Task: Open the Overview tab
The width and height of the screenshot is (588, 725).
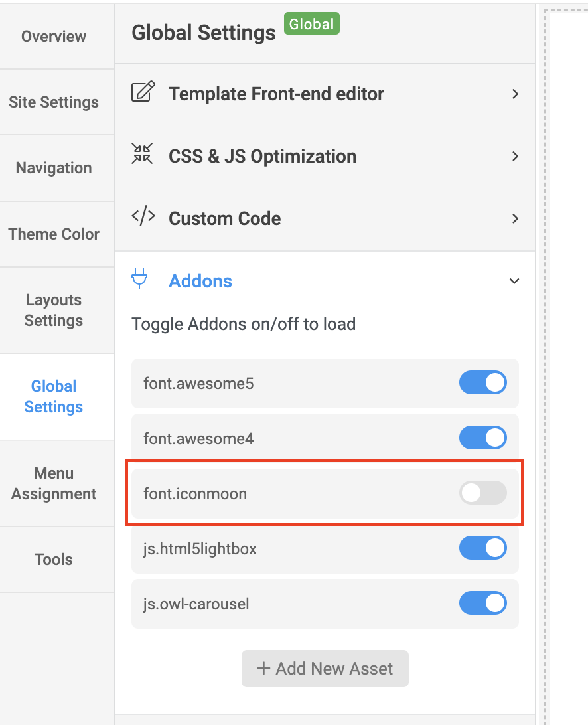Action: [54, 37]
